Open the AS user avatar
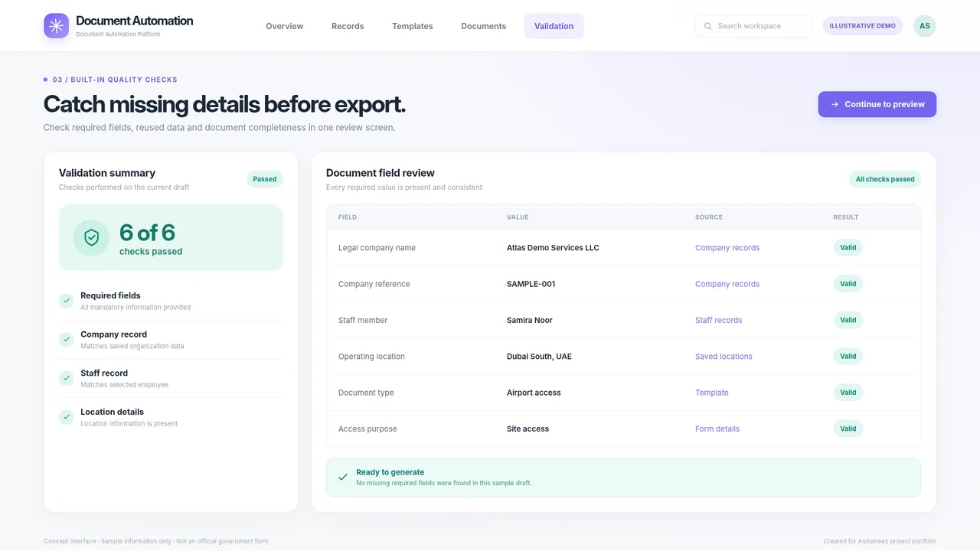Viewport: 980px width, 551px height. [x=925, y=26]
